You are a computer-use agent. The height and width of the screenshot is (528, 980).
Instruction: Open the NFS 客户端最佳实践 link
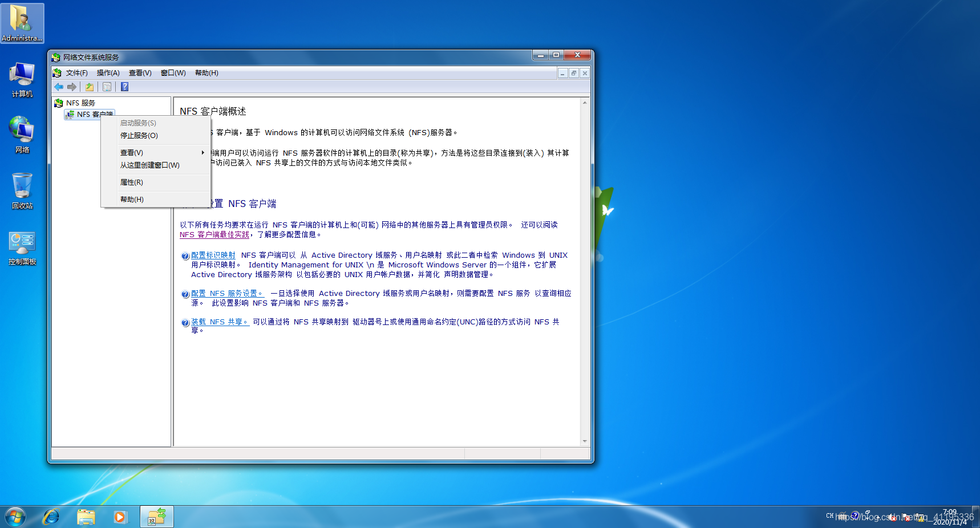tap(214, 235)
